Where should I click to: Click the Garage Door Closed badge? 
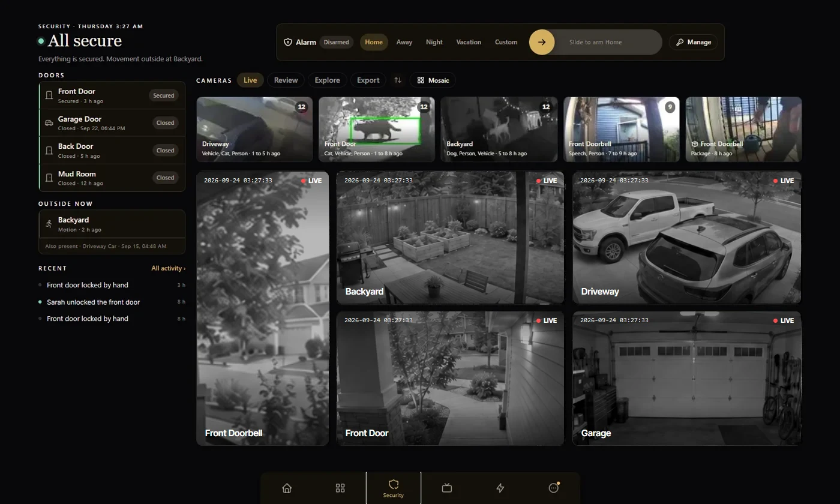pyautogui.click(x=165, y=123)
